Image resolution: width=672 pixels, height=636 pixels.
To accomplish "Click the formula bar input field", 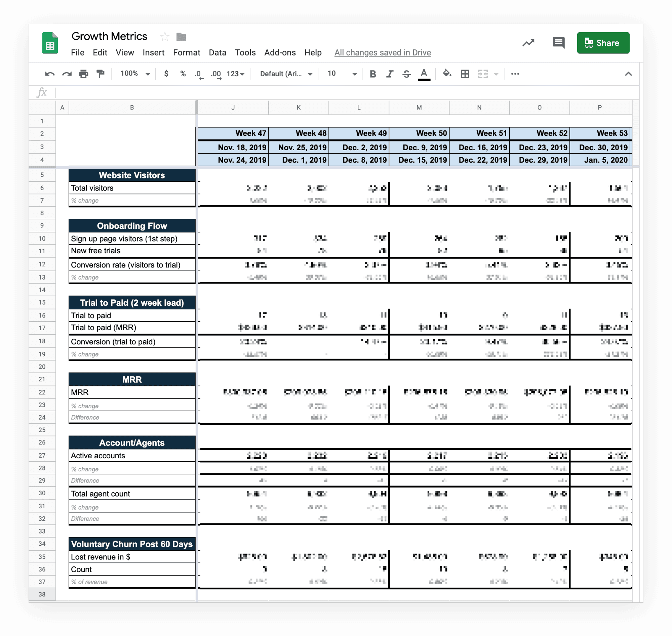I will [339, 92].
